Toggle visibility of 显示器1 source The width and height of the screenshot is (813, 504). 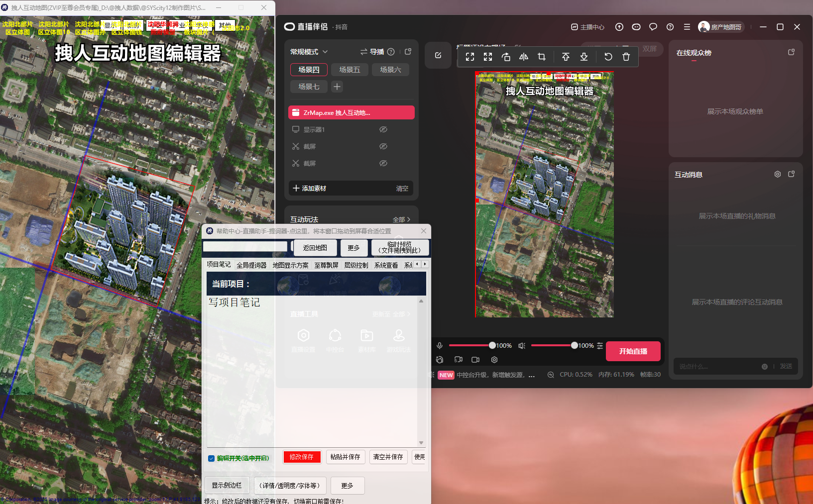click(383, 129)
